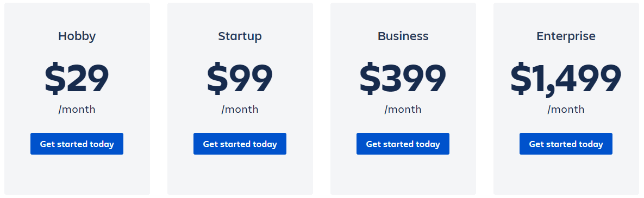The image size is (644, 198).
Task: Click /month label beneath $1,499
Action: 566,110
